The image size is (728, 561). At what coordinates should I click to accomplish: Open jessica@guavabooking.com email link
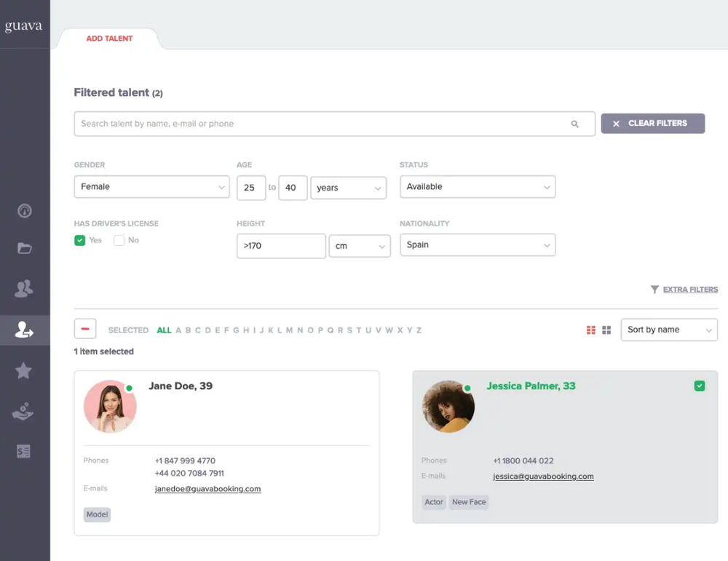pos(543,476)
